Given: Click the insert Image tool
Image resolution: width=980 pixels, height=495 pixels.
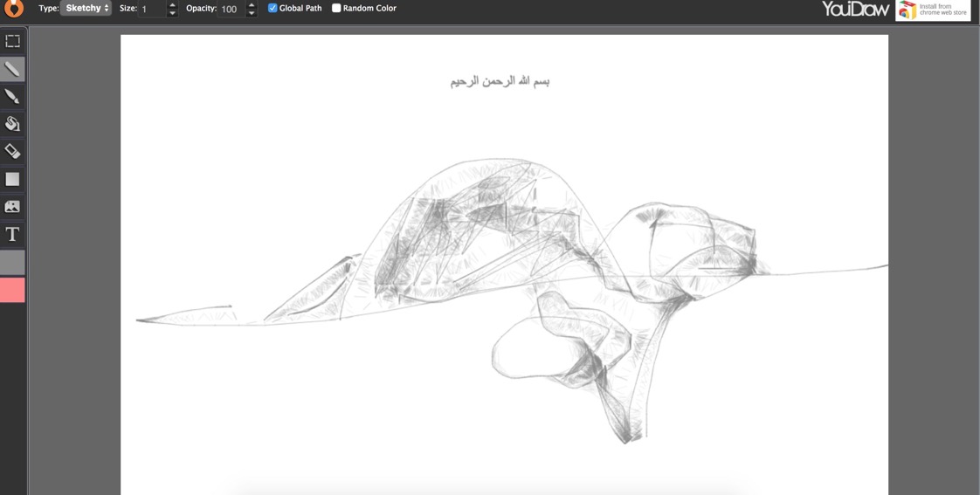Looking at the screenshot, I should pos(12,207).
